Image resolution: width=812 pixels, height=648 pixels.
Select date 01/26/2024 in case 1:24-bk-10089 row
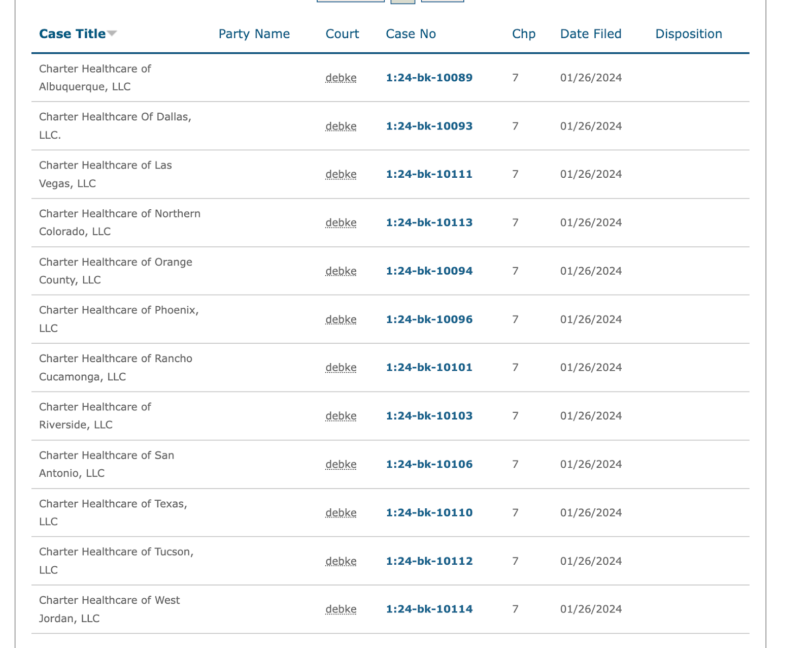591,78
